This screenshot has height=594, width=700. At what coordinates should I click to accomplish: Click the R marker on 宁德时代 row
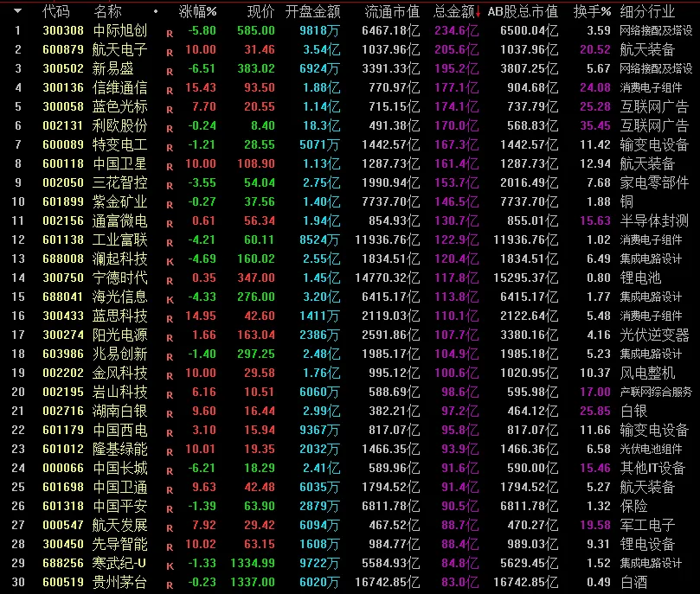pyautogui.click(x=170, y=281)
